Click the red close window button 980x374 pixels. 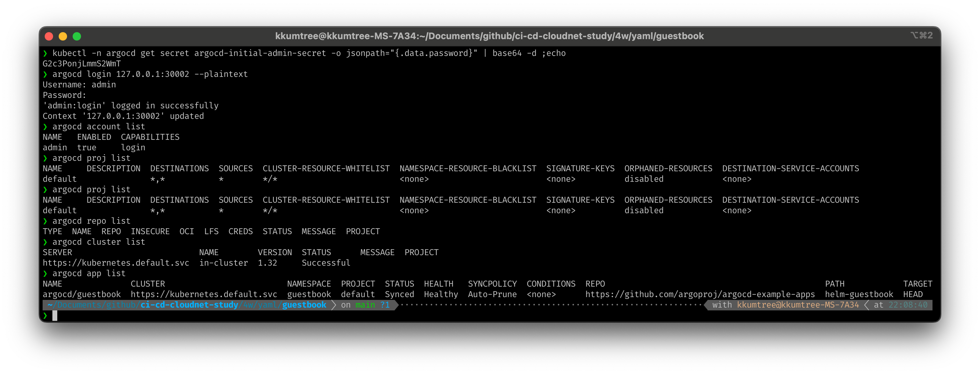pyautogui.click(x=49, y=36)
